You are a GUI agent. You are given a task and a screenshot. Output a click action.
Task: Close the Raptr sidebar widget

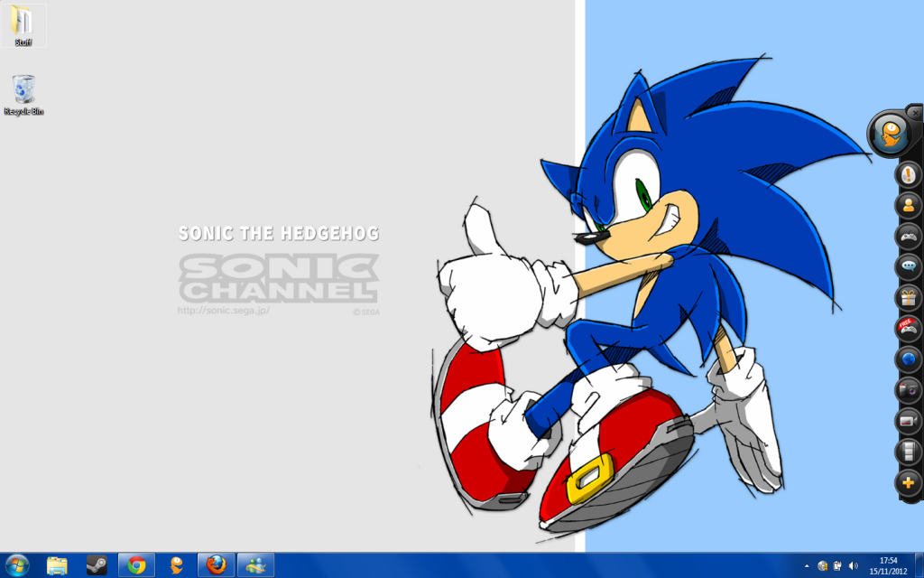(x=915, y=112)
